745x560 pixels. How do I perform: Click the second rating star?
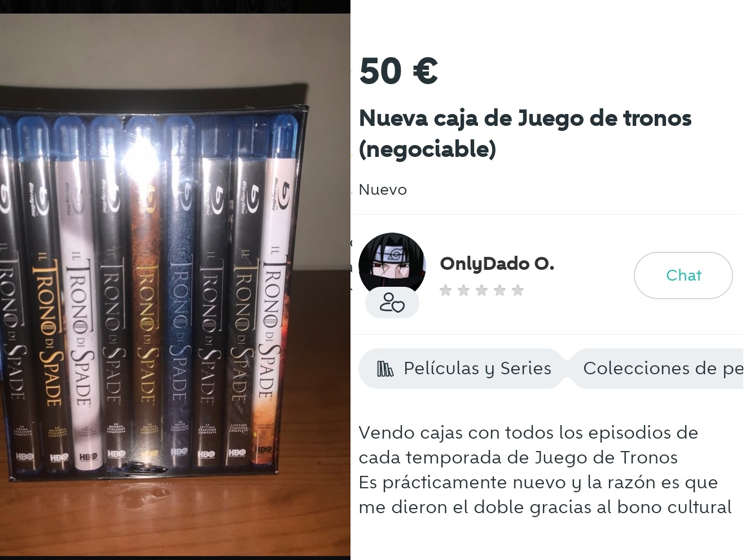point(464,291)
